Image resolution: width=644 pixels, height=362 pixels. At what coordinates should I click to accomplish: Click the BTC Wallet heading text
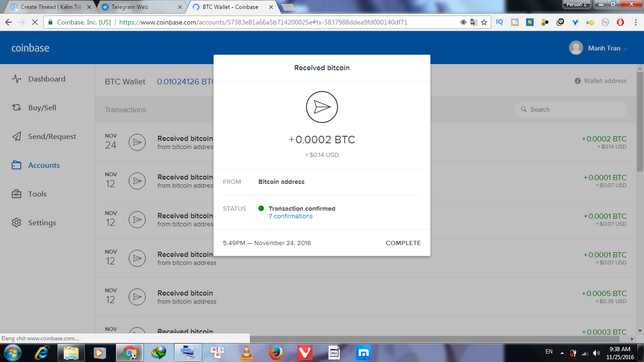[x=125, y=82]
